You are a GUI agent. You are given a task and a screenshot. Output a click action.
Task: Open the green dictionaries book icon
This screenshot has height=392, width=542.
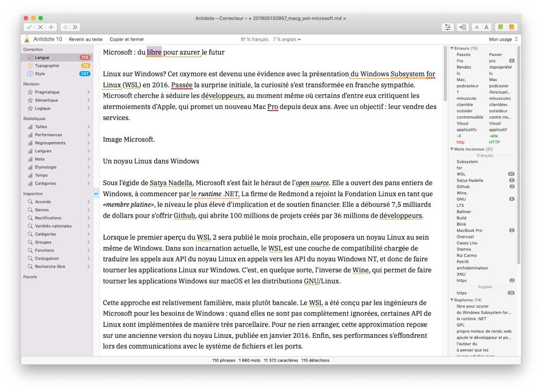[x=500, y=27]
